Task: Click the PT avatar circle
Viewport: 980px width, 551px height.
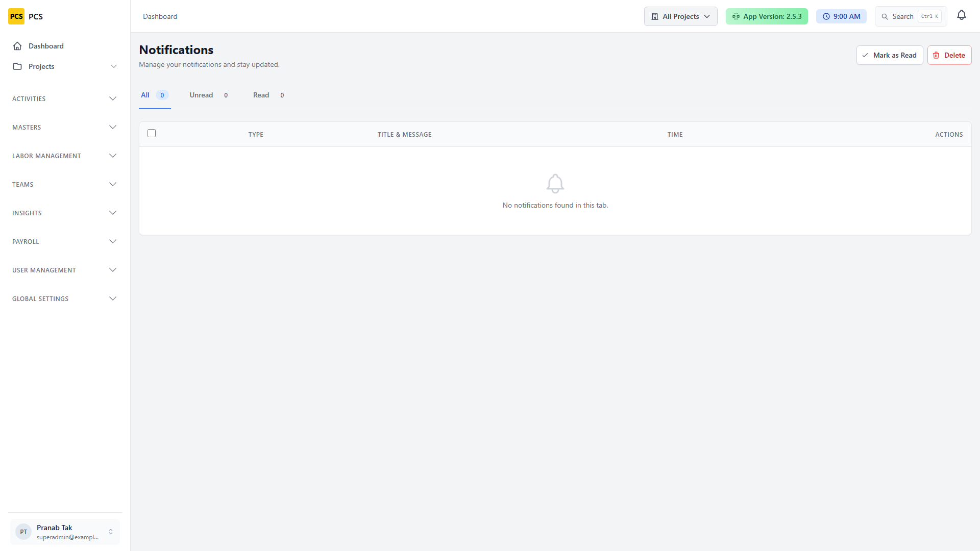Action: coord(23,532)
